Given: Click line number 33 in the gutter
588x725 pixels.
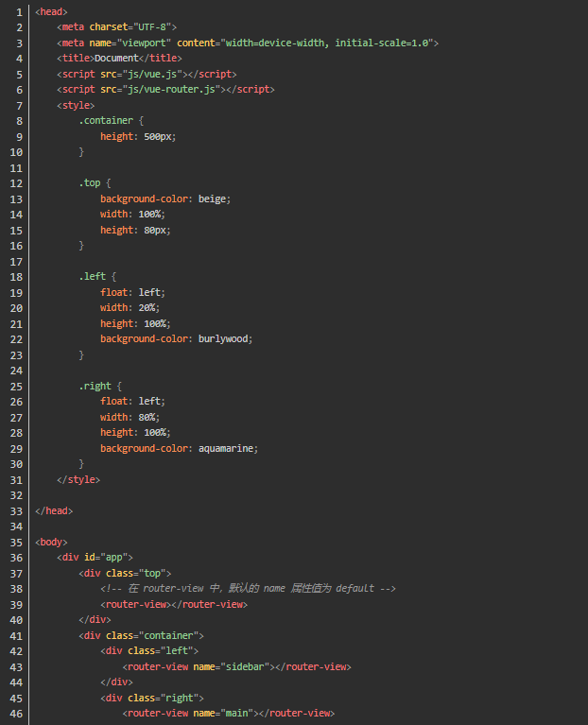Looking at the screenshot, I should click(16, 510).
